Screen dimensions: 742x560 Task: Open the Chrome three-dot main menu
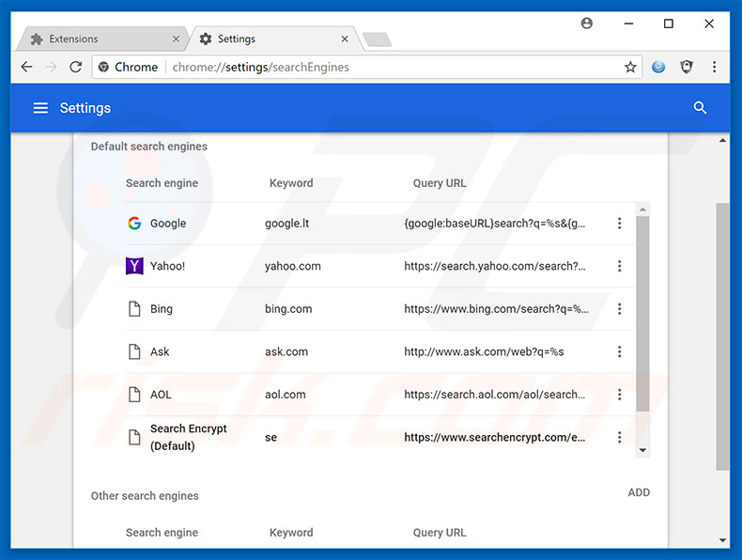click(714, 68)
